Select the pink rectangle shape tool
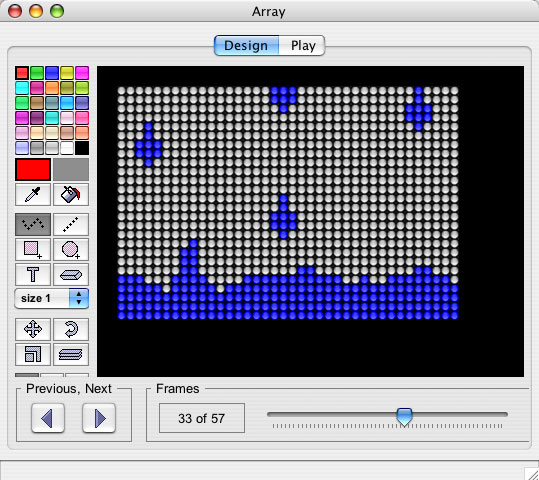This screenshot has height=480, width=539. 33,249
